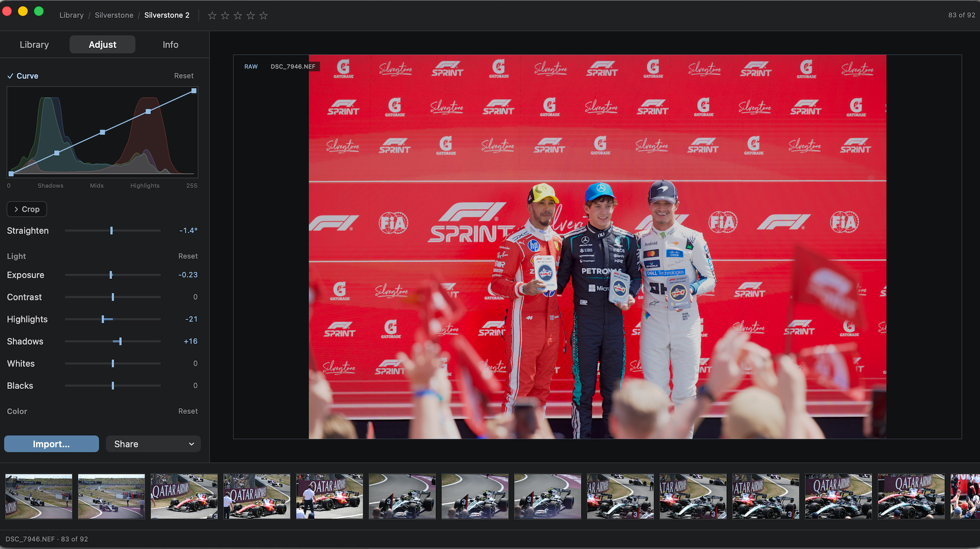
Task: Click the Blacks value 0
Action: tap(195, 386)
